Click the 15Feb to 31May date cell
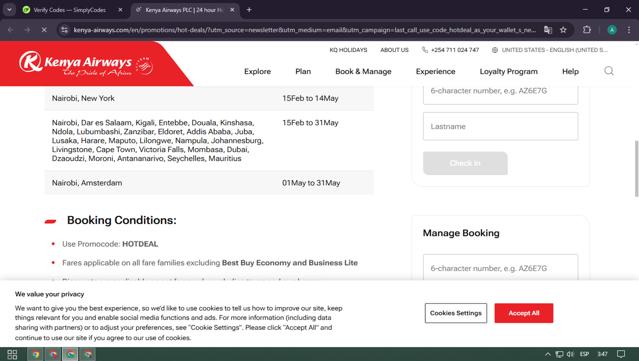 pyautogui.click(x=310, y=123)
